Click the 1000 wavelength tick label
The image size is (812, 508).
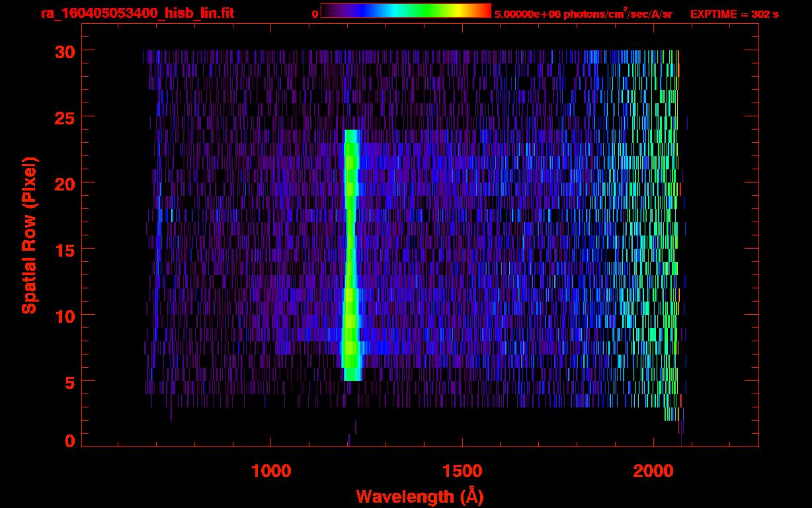point(271,471)
